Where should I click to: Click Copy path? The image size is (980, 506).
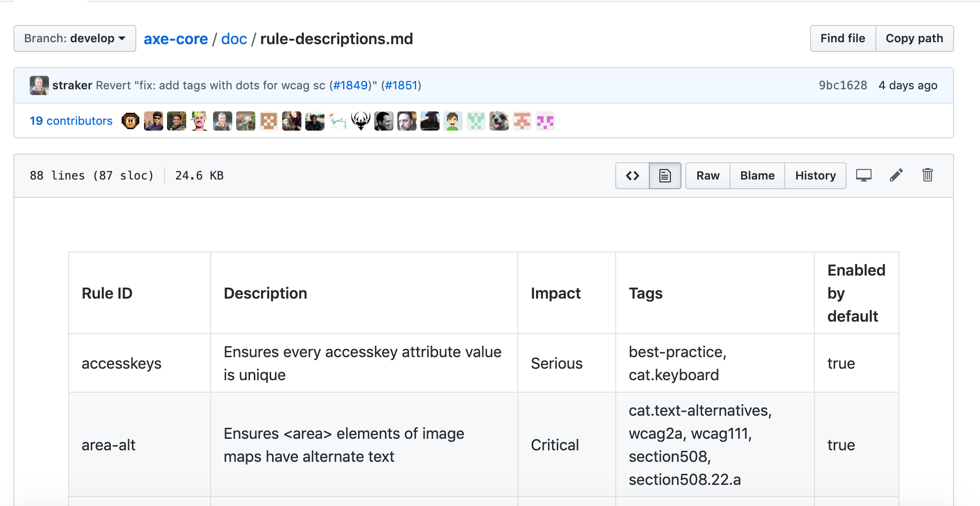(x=914, y=38)
